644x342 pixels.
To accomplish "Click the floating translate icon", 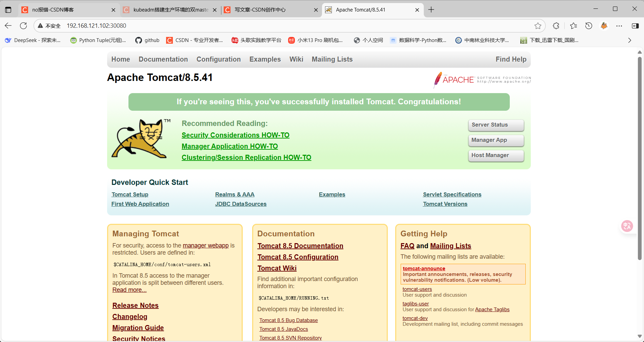I will click(x=627, y=226).
